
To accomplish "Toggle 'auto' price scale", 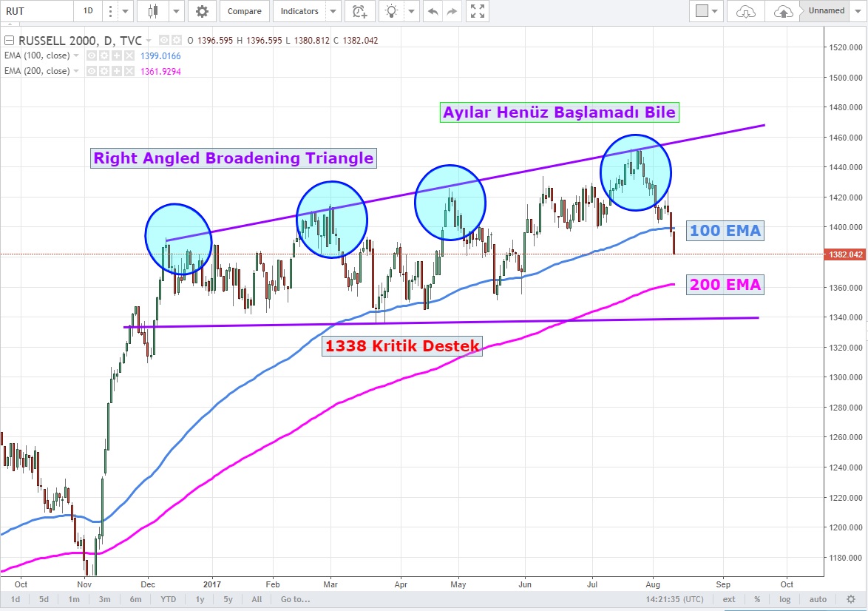I will pyautogui.click(x=818, y=599).
